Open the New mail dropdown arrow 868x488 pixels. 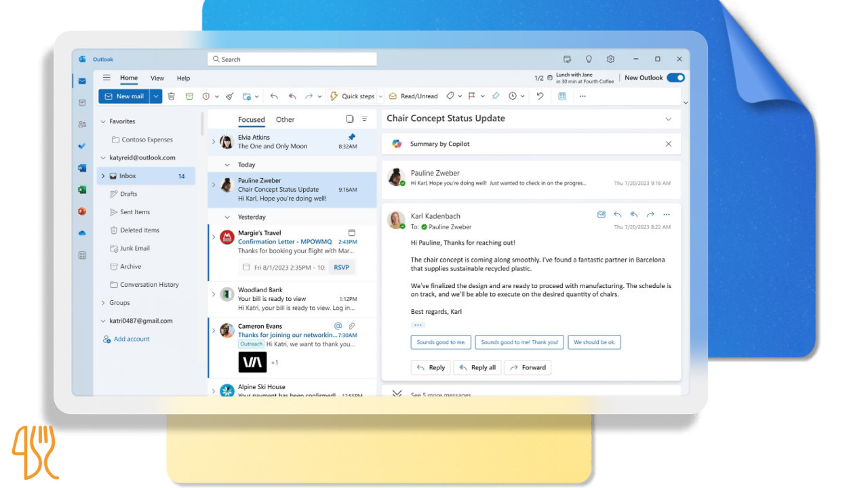(x=156, y=96)
